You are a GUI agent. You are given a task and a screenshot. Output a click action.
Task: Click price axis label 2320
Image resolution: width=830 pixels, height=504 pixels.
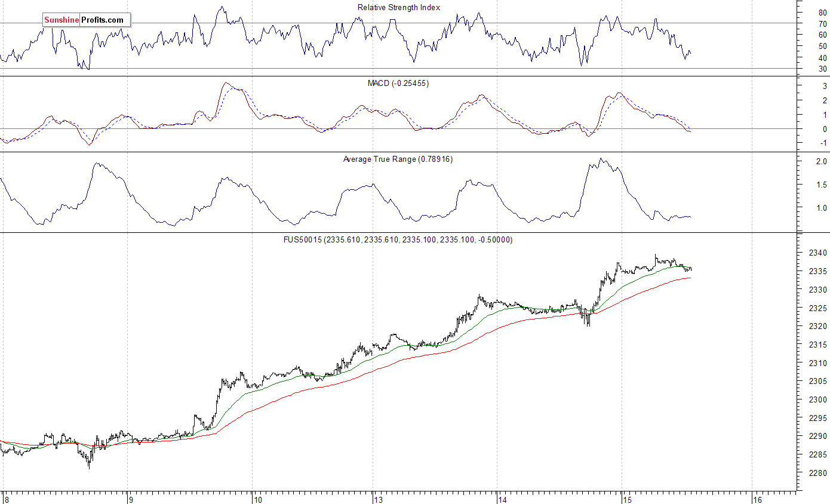pyautogui.click(x=818, y=327)
